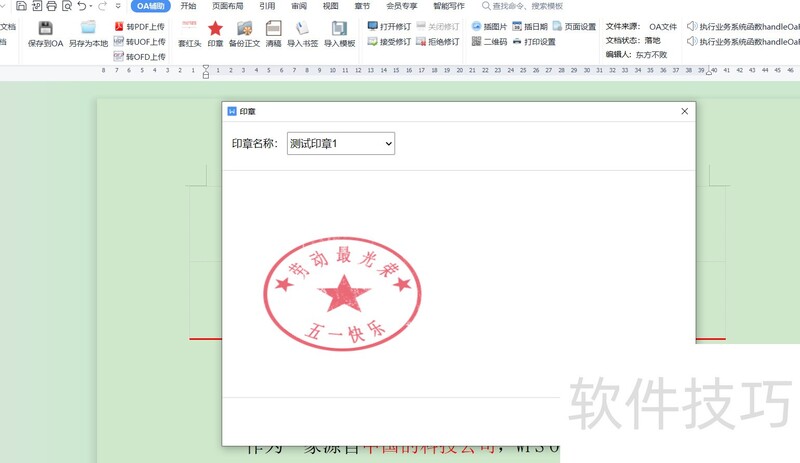The image size is (800, 463).
Task: Switch to the 审阅 tab
Action: (x=299, y=6)
